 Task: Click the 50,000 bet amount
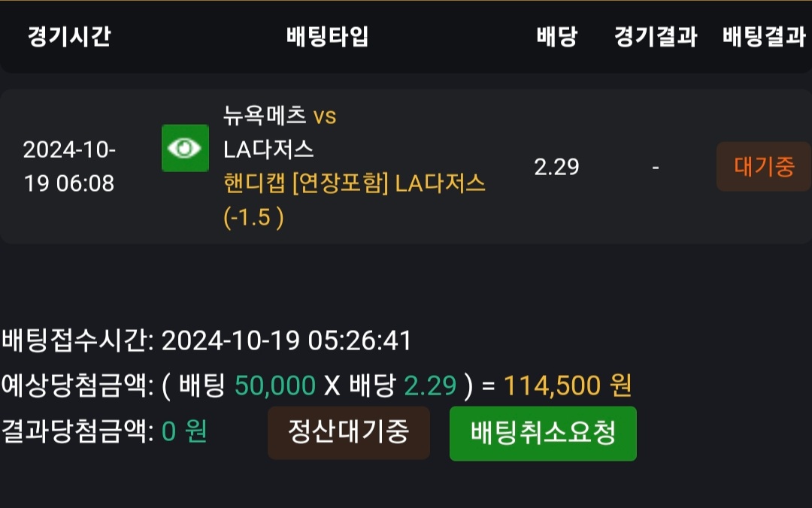pyautogui.click(x=274, y=386)
